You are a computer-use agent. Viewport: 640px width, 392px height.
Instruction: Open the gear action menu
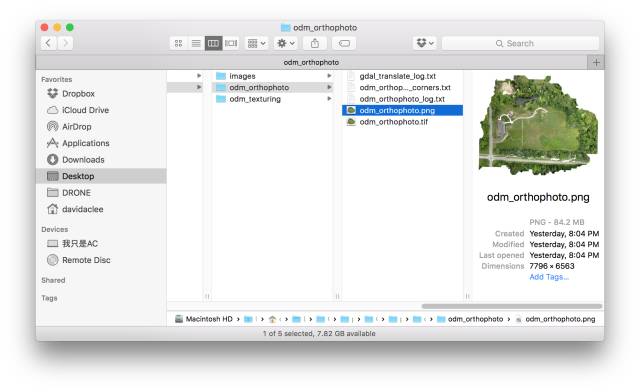(x=285, y=43)
